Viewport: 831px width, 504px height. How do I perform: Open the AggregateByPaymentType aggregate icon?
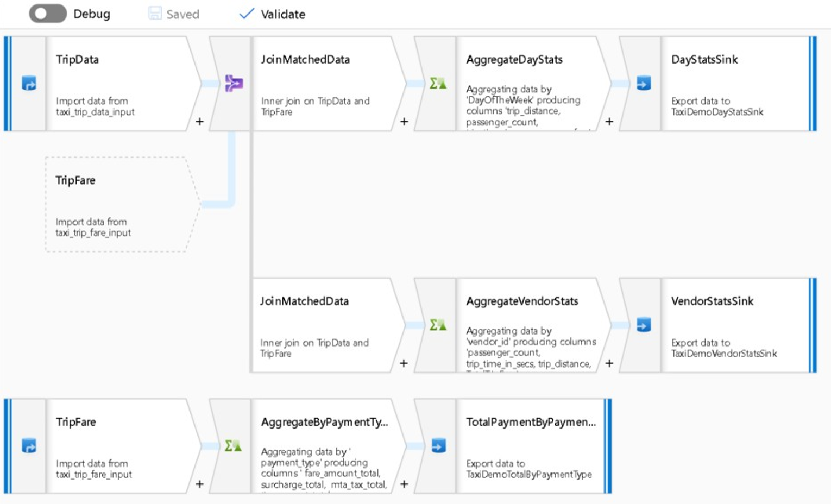[x=234, y=445]
